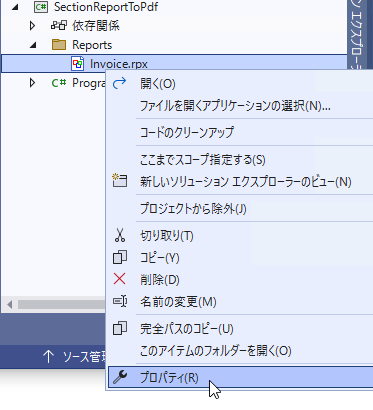Click the scissors icon for 切り取り(T)

tap(120, 235)
